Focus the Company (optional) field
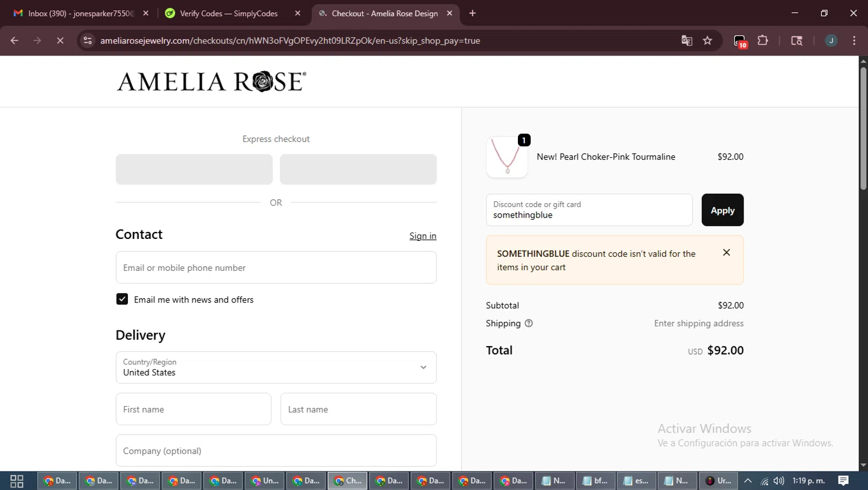This screenshot has width=868, height=490. pos(276,451)
